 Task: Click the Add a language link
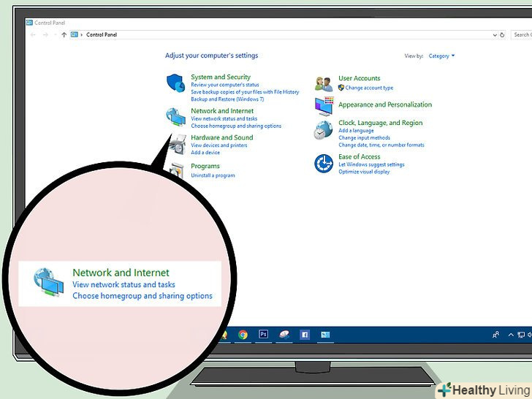tap(356, 131)
